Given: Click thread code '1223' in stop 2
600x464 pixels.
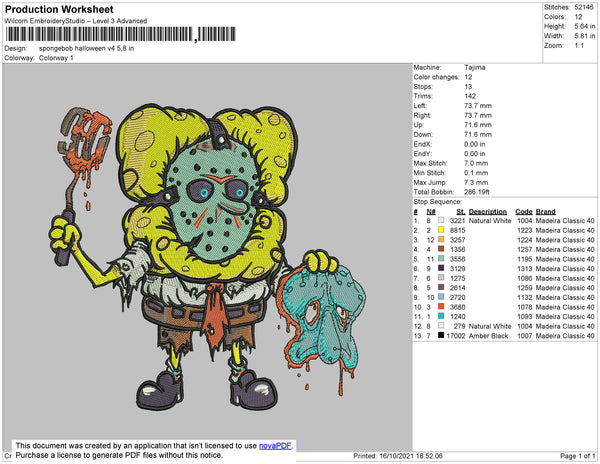Looking at the screenshot, I should [x=525, y=230].
